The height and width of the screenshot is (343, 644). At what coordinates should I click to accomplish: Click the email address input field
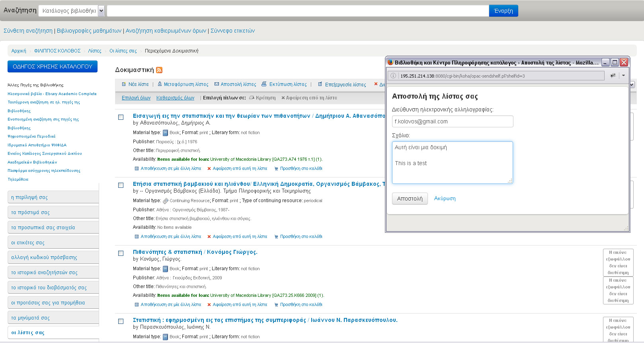point(453,121)
